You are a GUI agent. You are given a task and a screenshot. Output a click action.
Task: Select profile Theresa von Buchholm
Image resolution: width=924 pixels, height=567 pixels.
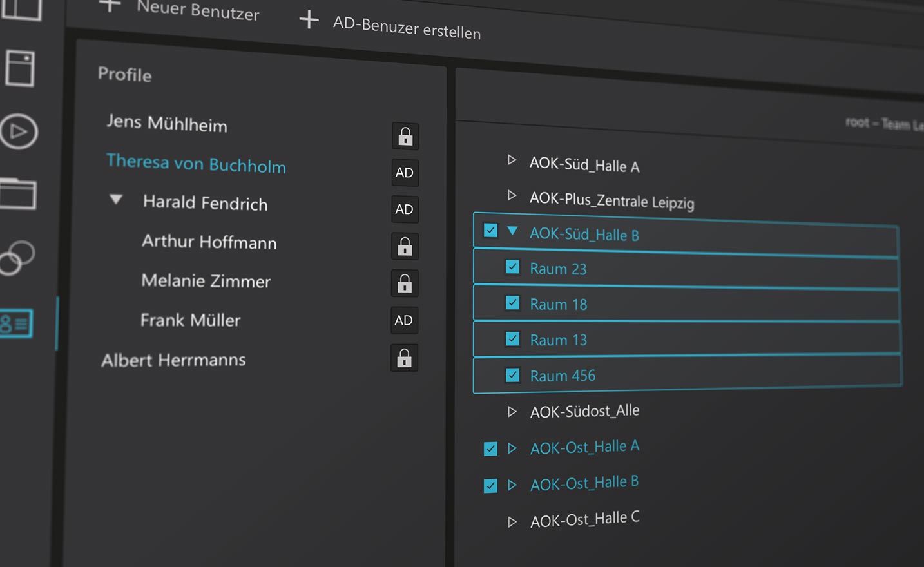pyautogui.click(x=196, y=163)
